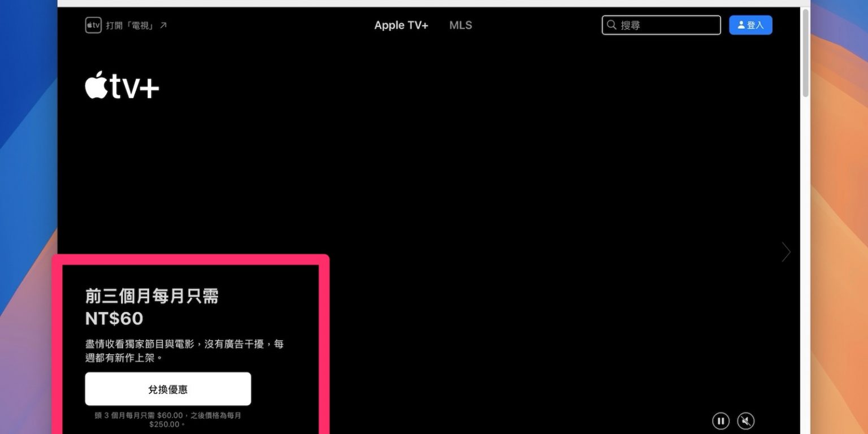Click the large Apple tv+ logo

122,86
